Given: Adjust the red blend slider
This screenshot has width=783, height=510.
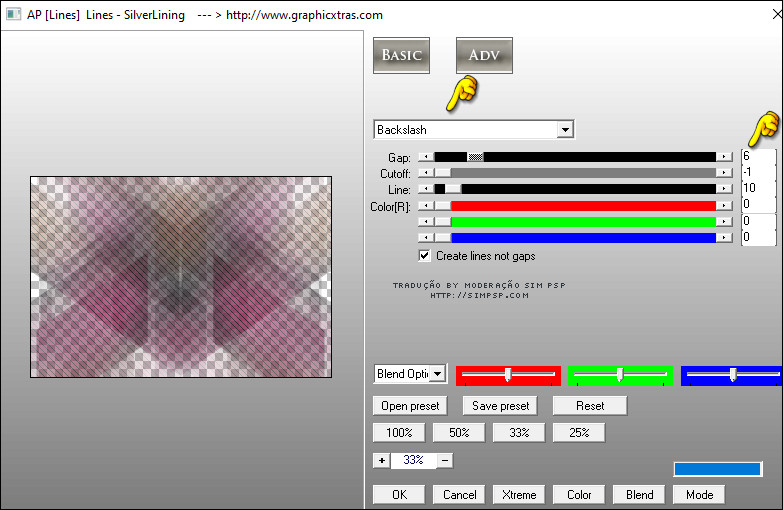Looking at the screenshot, I should tap(508, 375).
